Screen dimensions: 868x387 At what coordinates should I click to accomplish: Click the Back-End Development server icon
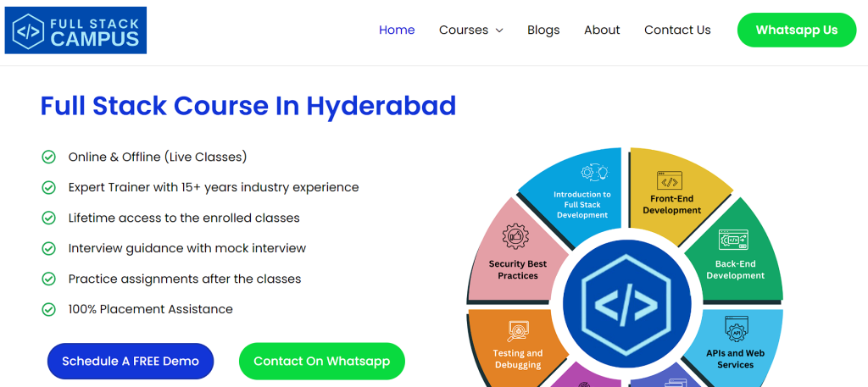coord(733,240)
